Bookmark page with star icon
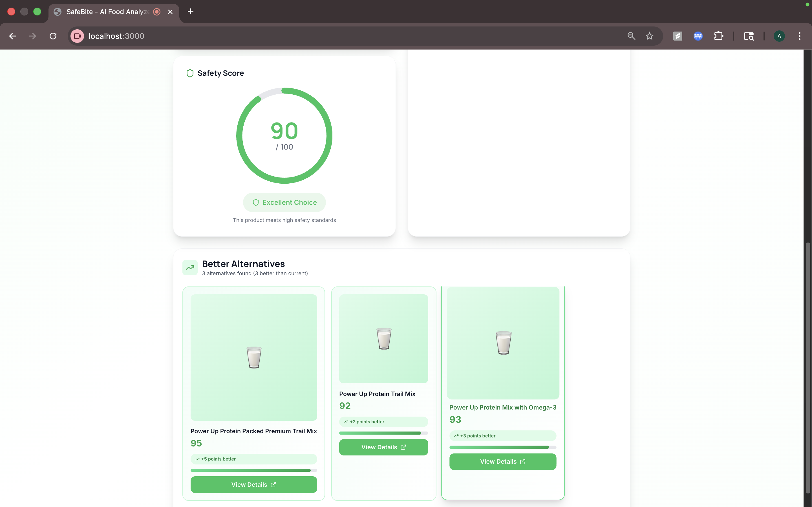The height and width of the screenshot is (507, 812). coord(650,36)
